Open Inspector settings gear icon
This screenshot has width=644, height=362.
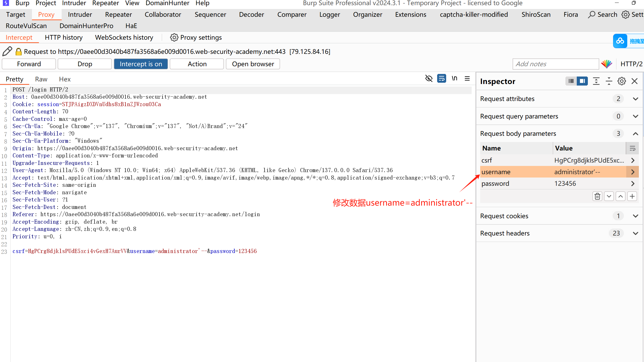(622, 81)
